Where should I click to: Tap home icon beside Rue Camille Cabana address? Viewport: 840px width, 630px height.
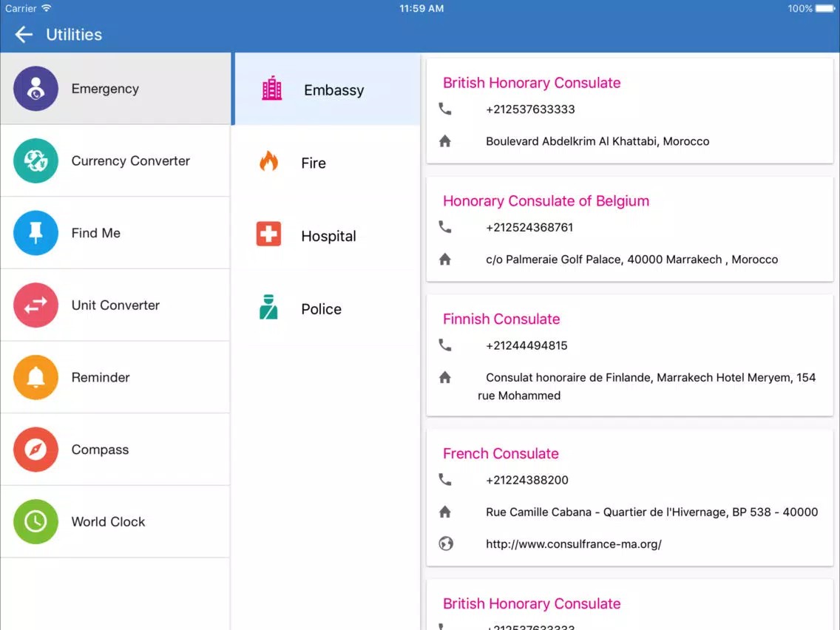[445, 512]
